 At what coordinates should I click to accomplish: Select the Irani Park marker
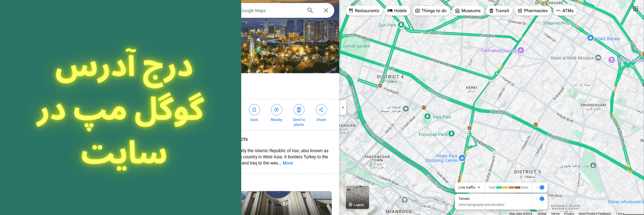(x=427, y=116)
